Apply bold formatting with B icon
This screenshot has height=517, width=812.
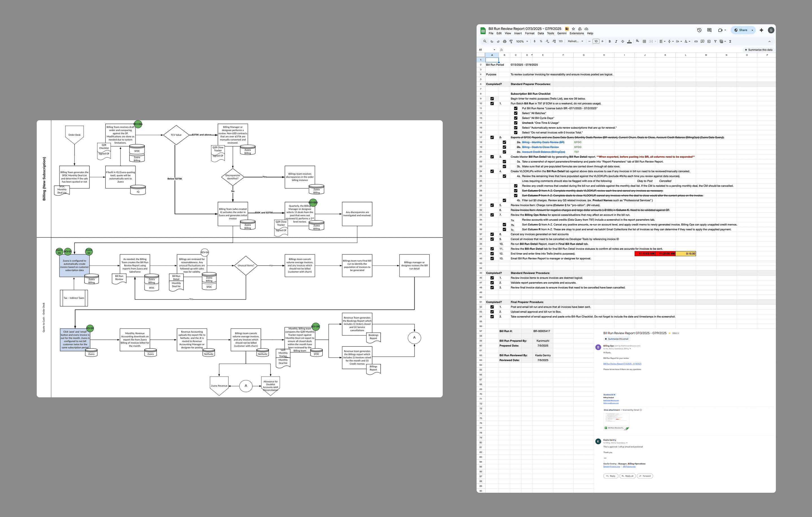pos(610,41)
